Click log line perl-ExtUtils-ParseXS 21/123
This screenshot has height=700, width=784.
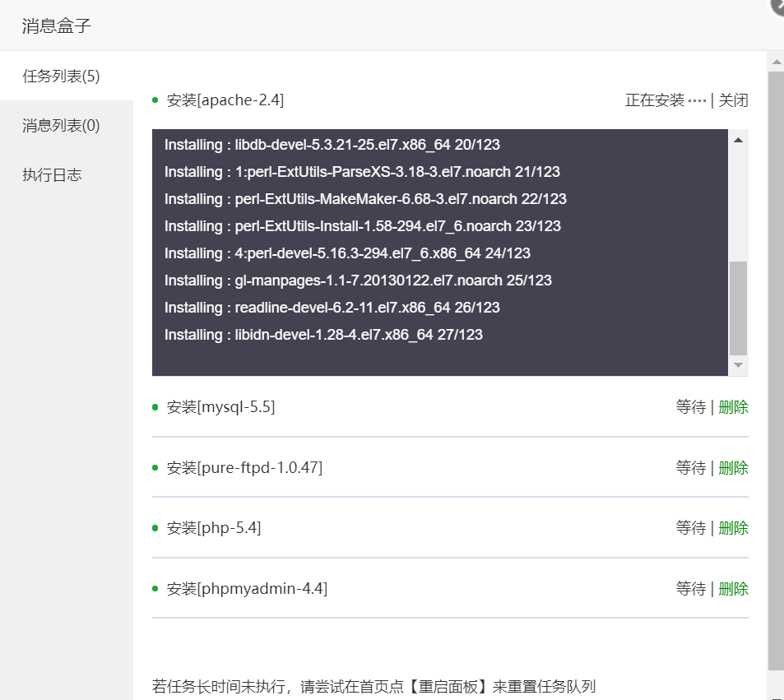(362, 171)
